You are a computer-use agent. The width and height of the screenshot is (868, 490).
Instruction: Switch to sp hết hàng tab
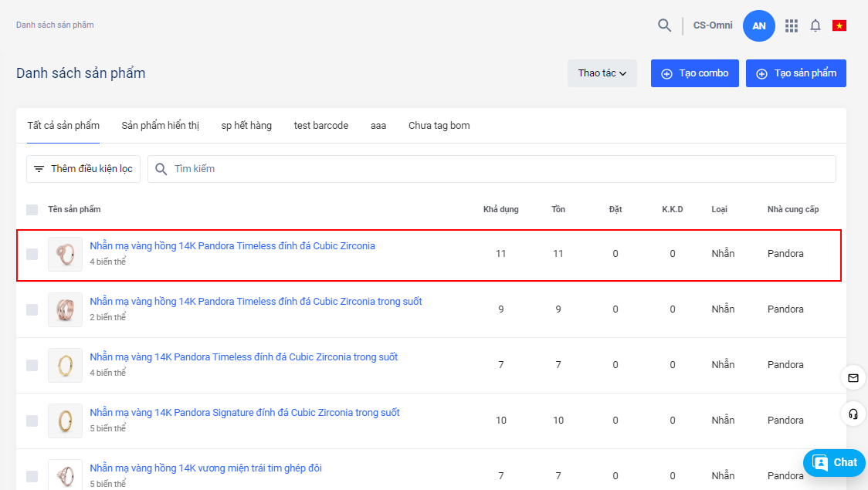click(x=246, y=126)
